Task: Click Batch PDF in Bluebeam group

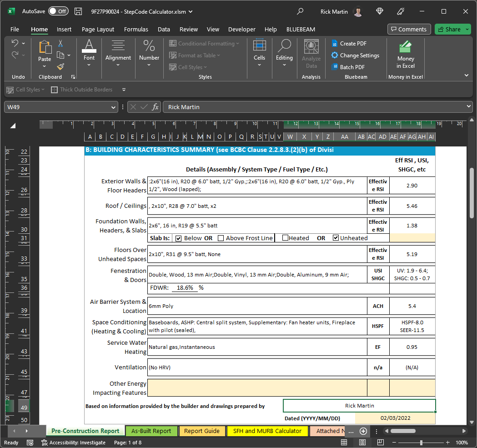Action: (348, 67)
